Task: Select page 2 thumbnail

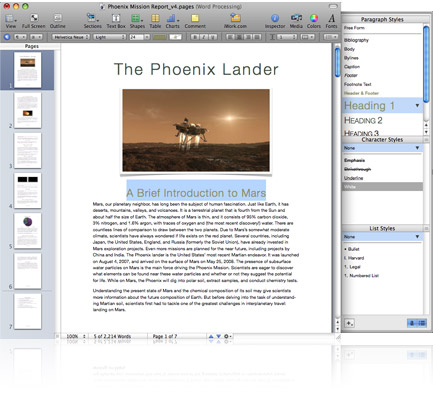Action: point(28,110)
